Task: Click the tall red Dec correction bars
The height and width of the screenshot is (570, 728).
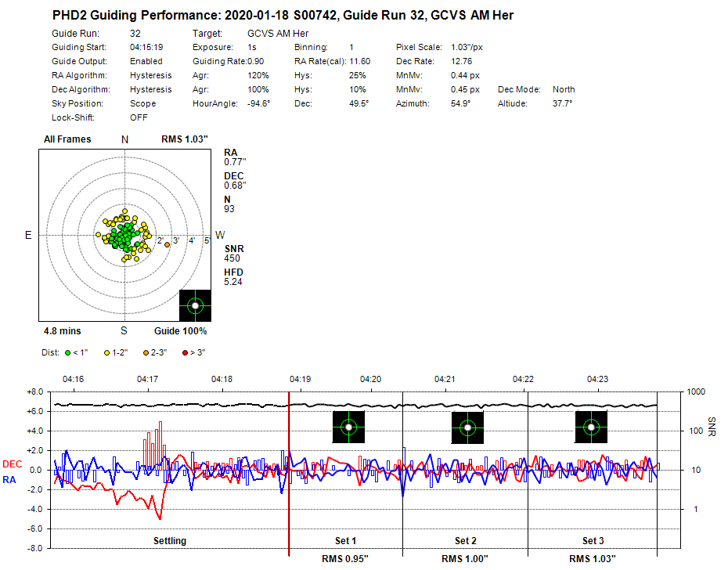Action: [155, 446]
